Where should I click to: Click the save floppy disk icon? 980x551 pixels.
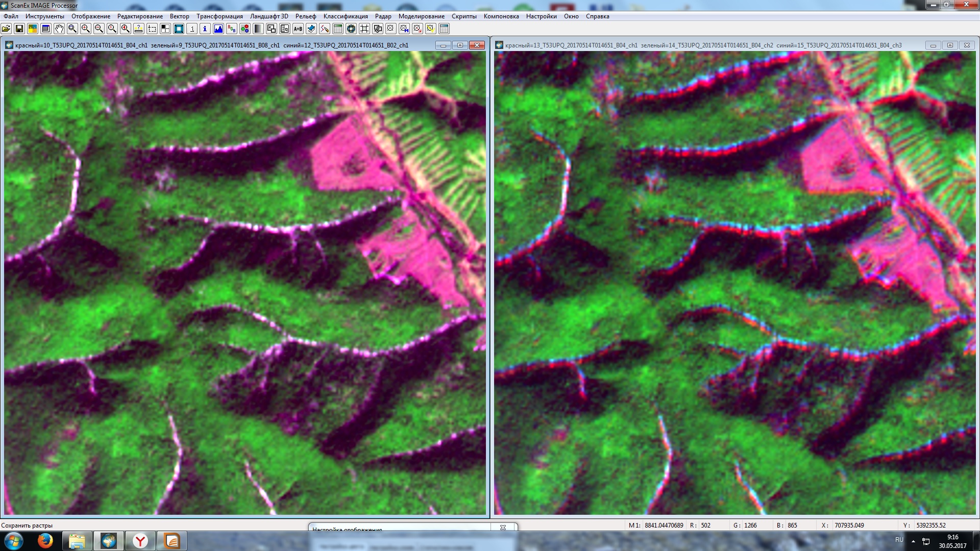click(19, 29)
